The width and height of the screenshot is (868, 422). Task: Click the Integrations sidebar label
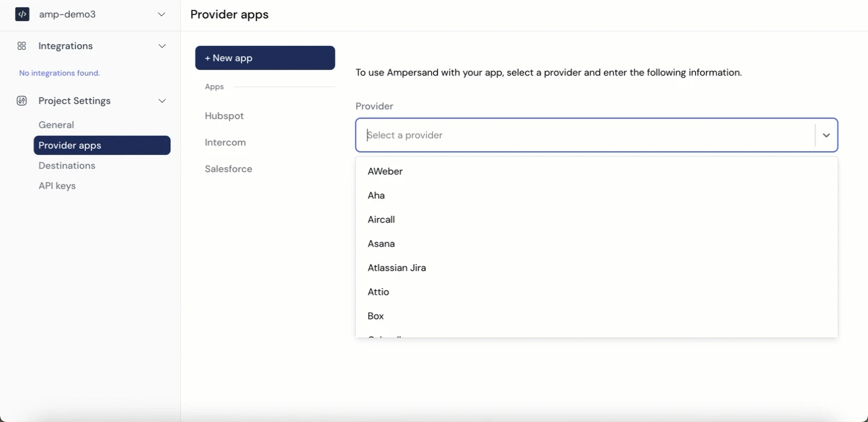66,46
